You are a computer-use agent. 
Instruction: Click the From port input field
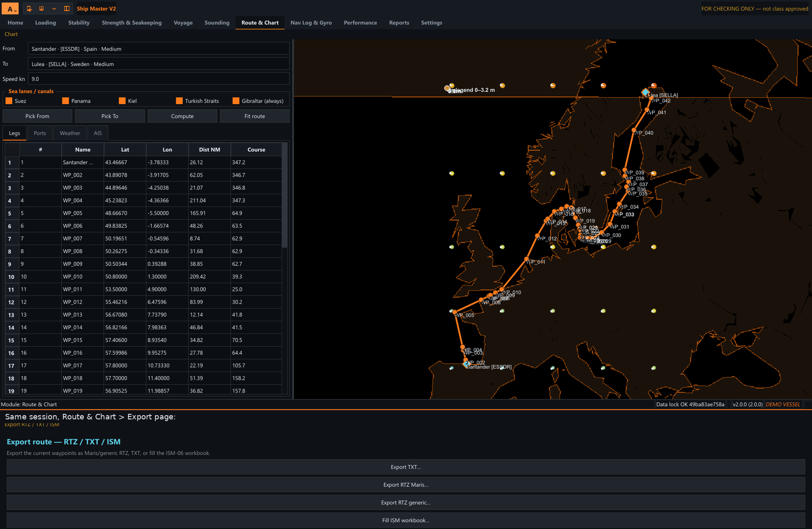tap(159, 49)
